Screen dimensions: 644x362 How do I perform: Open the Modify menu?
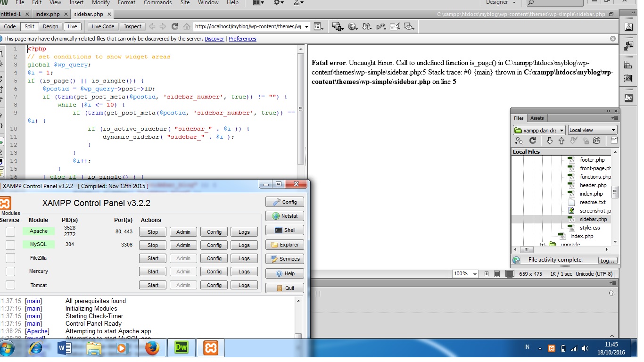101,2
